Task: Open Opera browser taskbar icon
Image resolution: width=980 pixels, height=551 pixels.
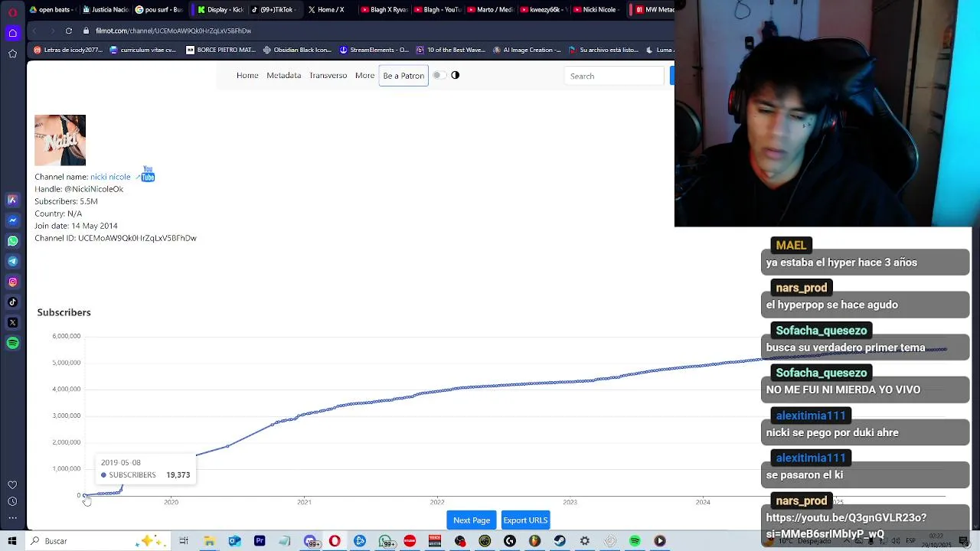Action: click(x=335, y=541)
